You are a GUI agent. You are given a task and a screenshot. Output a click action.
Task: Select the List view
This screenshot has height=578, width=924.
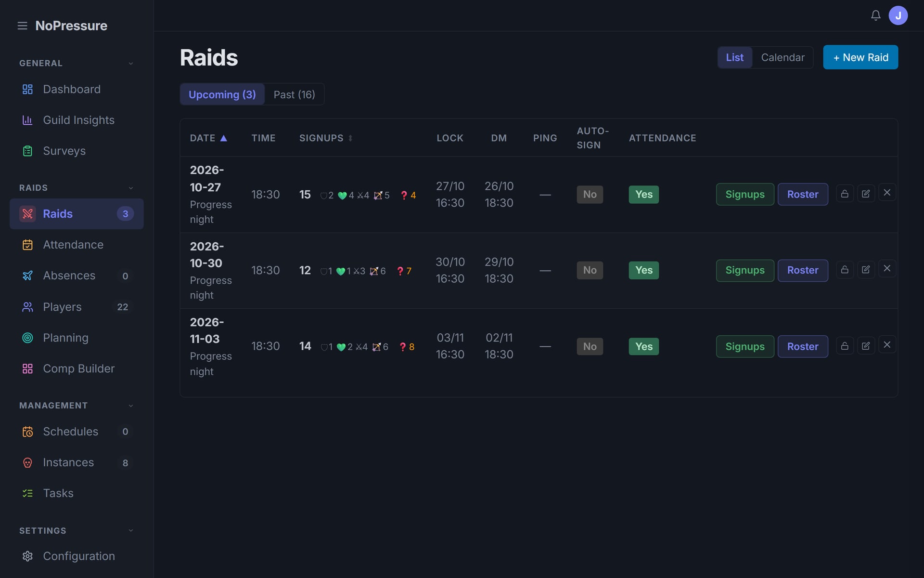click(735, 57)
